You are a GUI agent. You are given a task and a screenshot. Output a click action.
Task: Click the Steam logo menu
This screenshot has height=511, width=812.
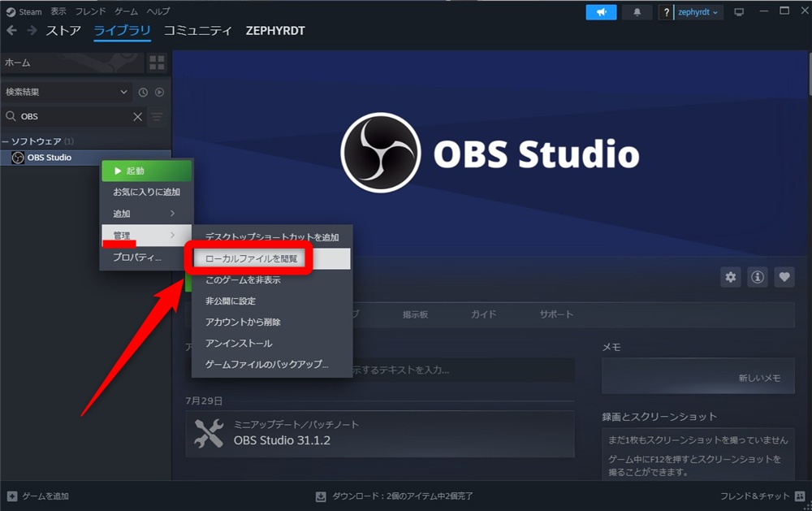pyautogui.click(x=11, y=12)
